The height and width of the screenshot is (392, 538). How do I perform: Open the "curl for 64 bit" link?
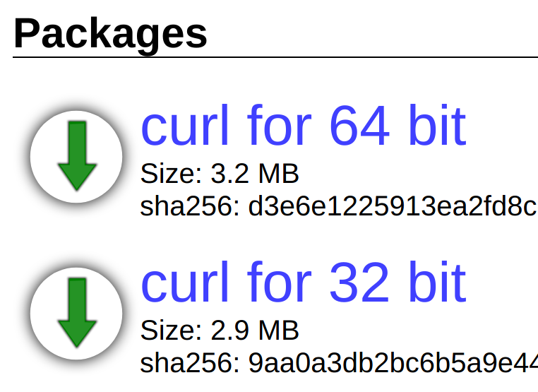[x=304, y=126]
